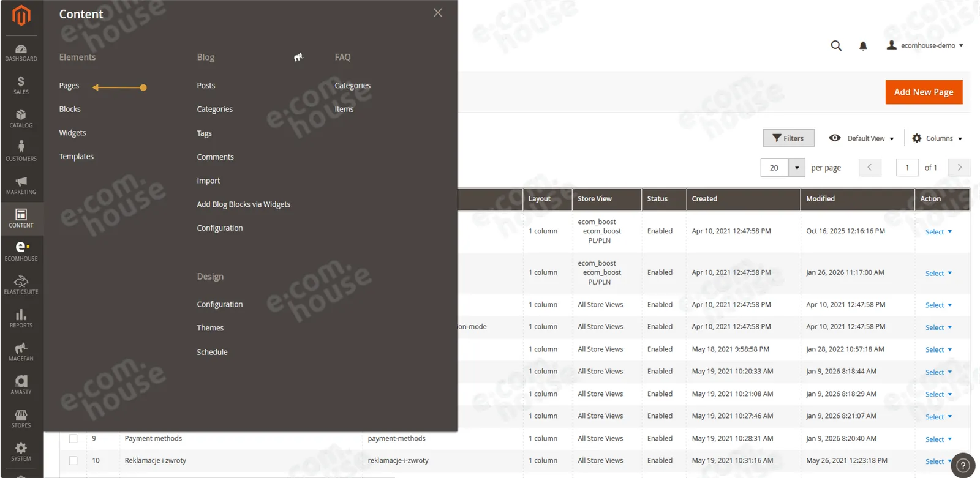Viewport: 980px width, 478px height.
Task: Sort by the Status column header
Action: [x=664, y=199]
